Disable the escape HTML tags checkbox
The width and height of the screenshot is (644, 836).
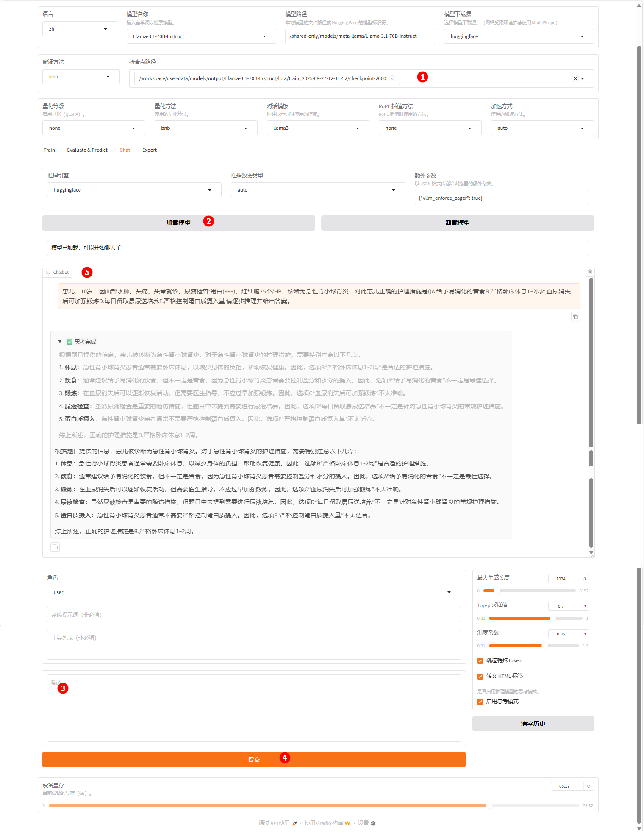tap(480, 677)
